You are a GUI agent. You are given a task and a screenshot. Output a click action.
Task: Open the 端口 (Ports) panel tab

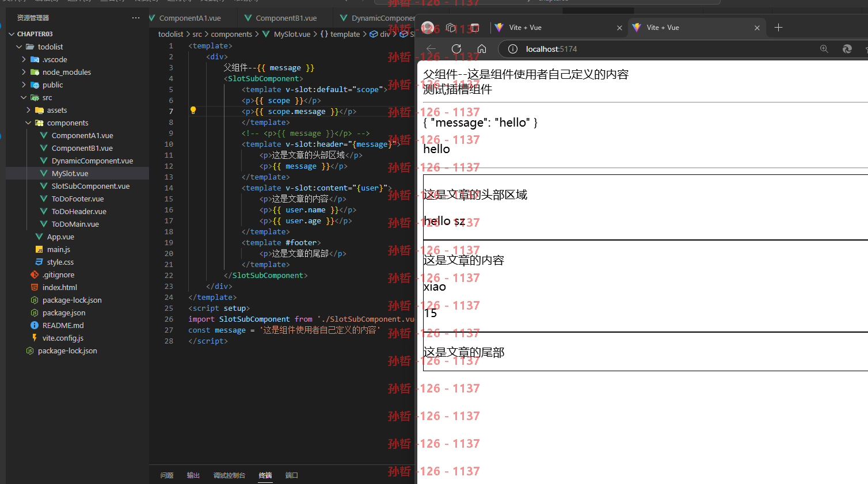(292, 475)
